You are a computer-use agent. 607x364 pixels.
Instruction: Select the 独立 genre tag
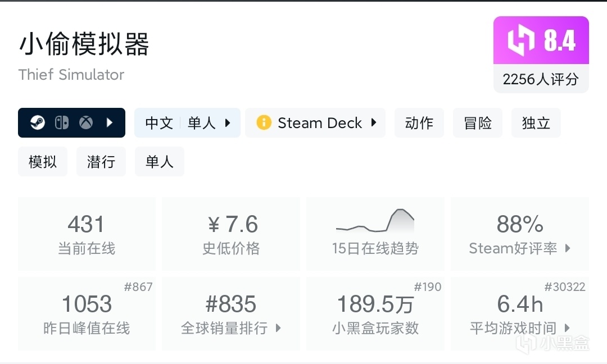pyautogui.click(x=536, y=122)
